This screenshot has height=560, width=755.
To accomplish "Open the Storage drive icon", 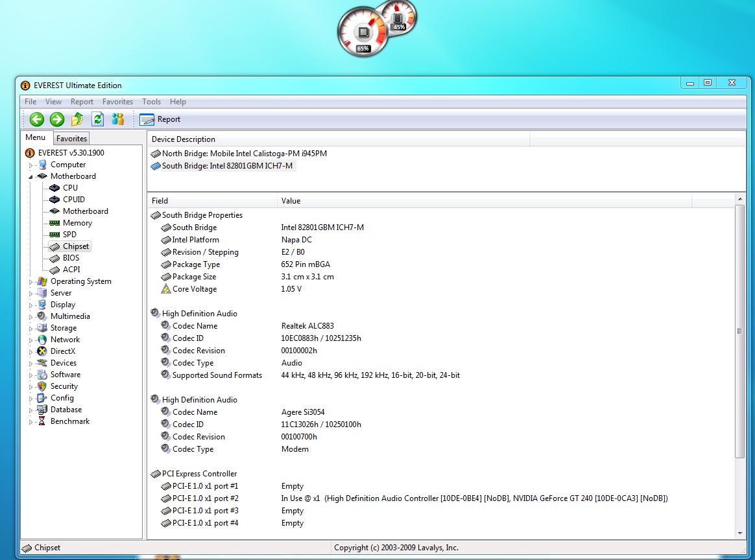I will (42, 327).
